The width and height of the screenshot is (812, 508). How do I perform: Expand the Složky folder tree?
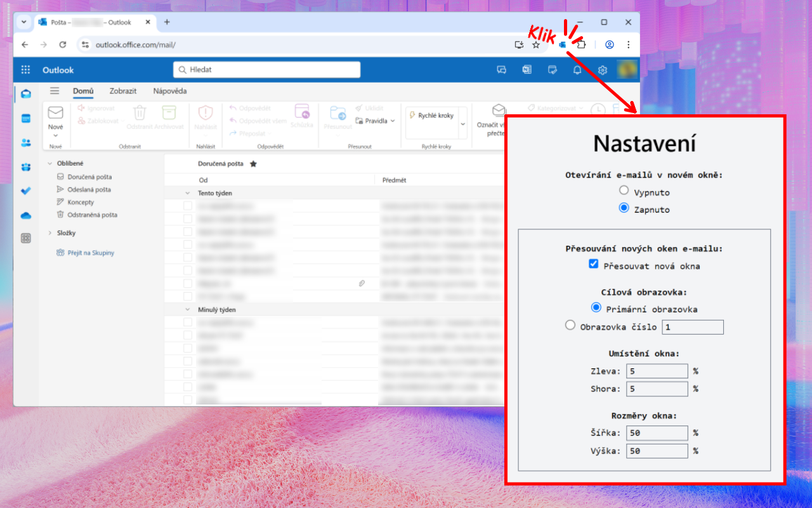pyautogui.click(x=50, y=233)
